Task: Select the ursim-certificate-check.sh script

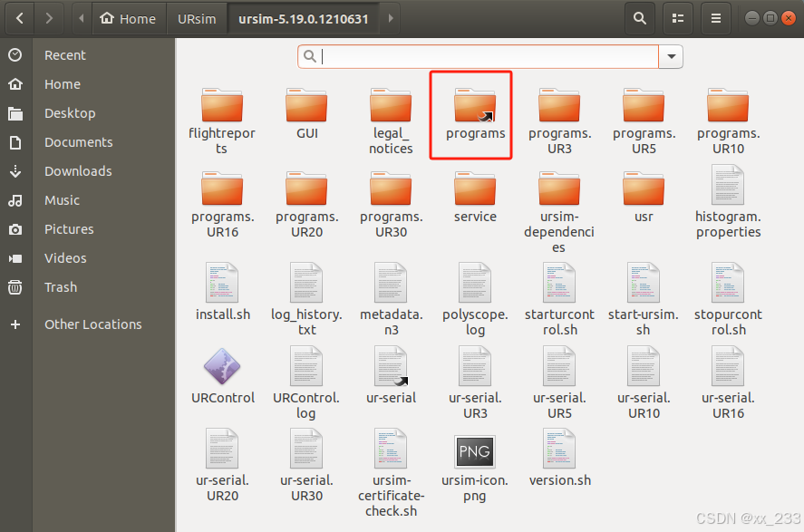Action: click(x=391, y=474)
